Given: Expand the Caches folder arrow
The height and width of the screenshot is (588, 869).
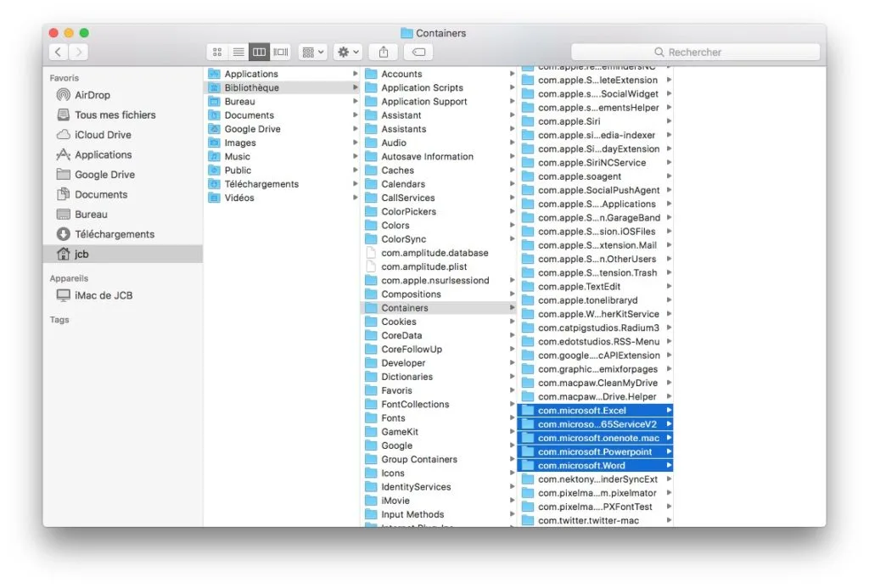Looking at the screenshot, I should pyautogui.click(x=512, y=171).
